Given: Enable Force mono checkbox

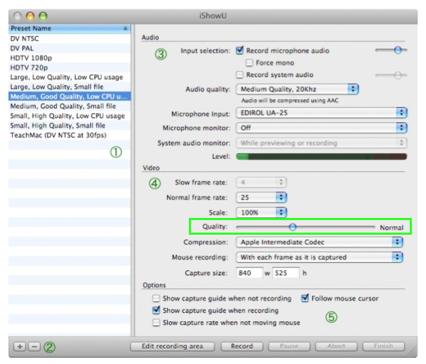Looking at the screenshot, I should coord(249,63).
